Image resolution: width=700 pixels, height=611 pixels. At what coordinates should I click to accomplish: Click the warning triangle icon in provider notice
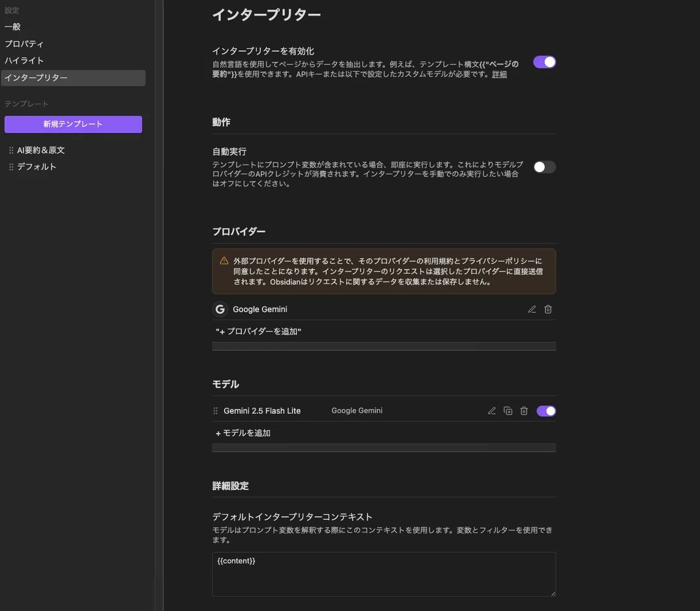224,261
